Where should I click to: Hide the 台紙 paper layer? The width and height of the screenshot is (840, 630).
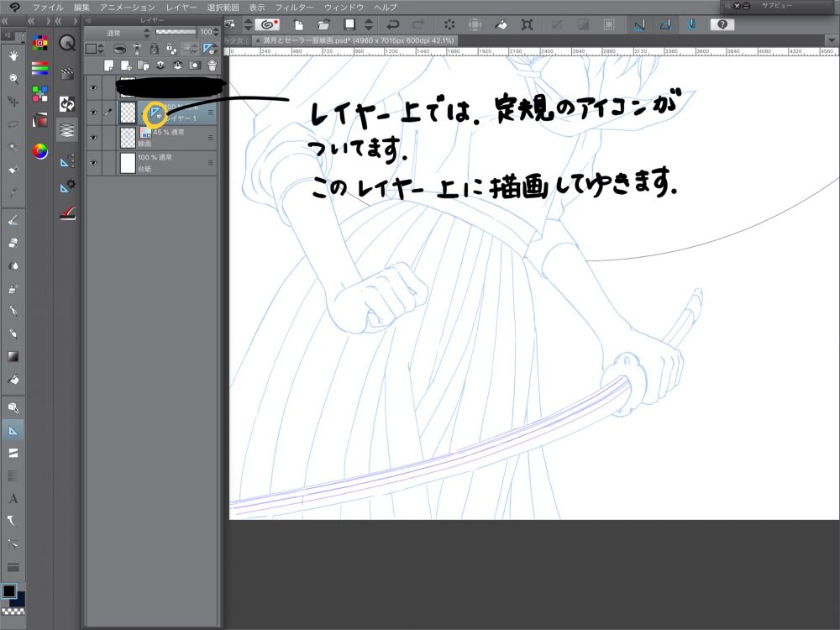point(93,163)
